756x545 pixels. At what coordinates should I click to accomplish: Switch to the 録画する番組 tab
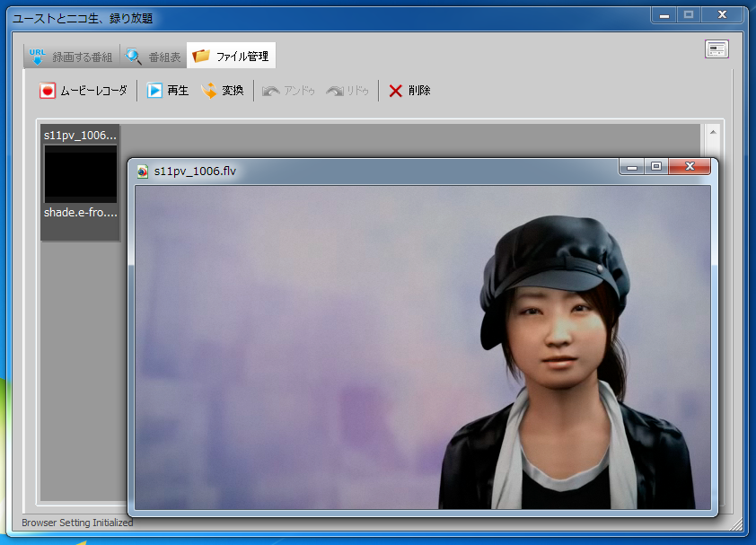pos(70,57)
